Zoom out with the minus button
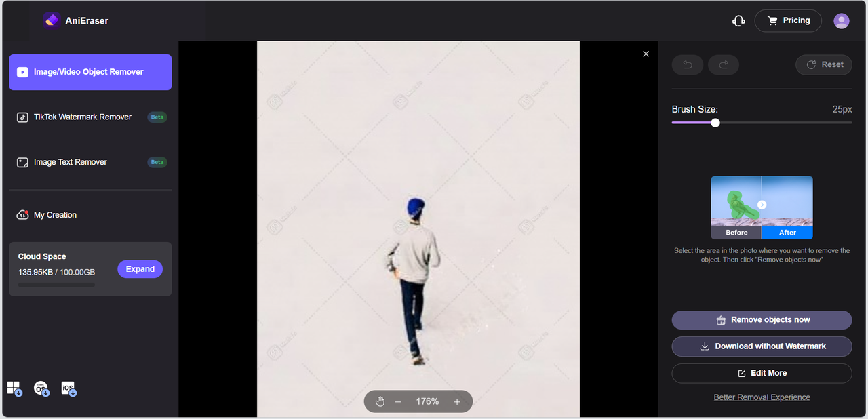The height and width of the screenshot is (419, 868). pos(398,401)
